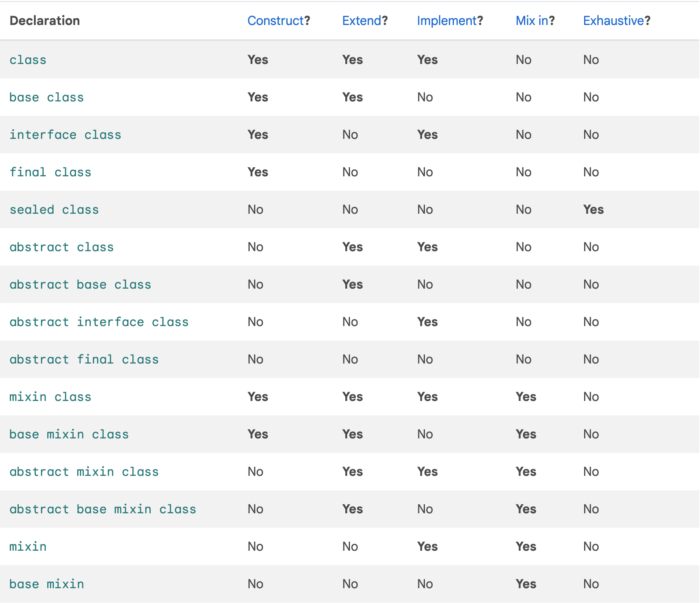This screenshot has width=700, height=603.
Task: Select the 'sealed class' declaration row label
Action: point(54,210)
